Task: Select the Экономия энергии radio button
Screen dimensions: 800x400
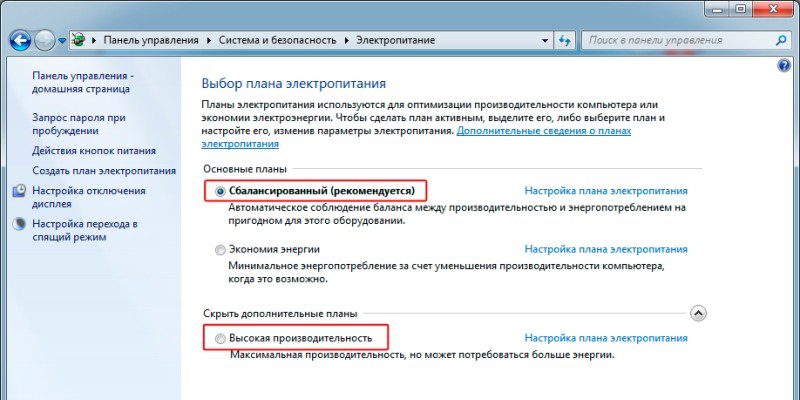Action: (x=220, y=250)
